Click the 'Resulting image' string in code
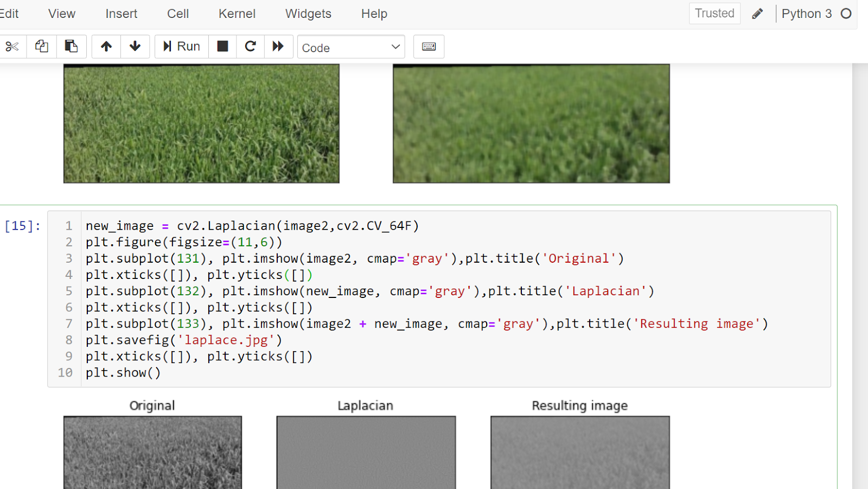868x489 pixels. tap(697, 324)
